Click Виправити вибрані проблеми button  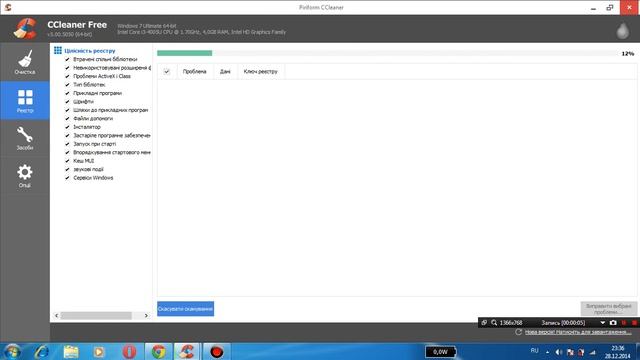(x=609, y=309)
